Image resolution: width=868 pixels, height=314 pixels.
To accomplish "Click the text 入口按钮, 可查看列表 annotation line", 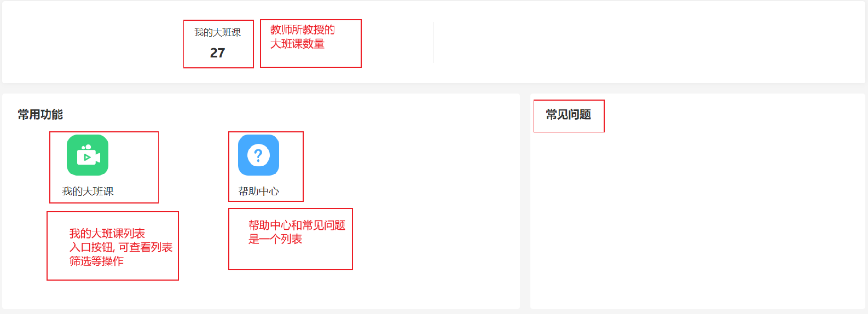I will pyautogui.click(x=121, y=247).
